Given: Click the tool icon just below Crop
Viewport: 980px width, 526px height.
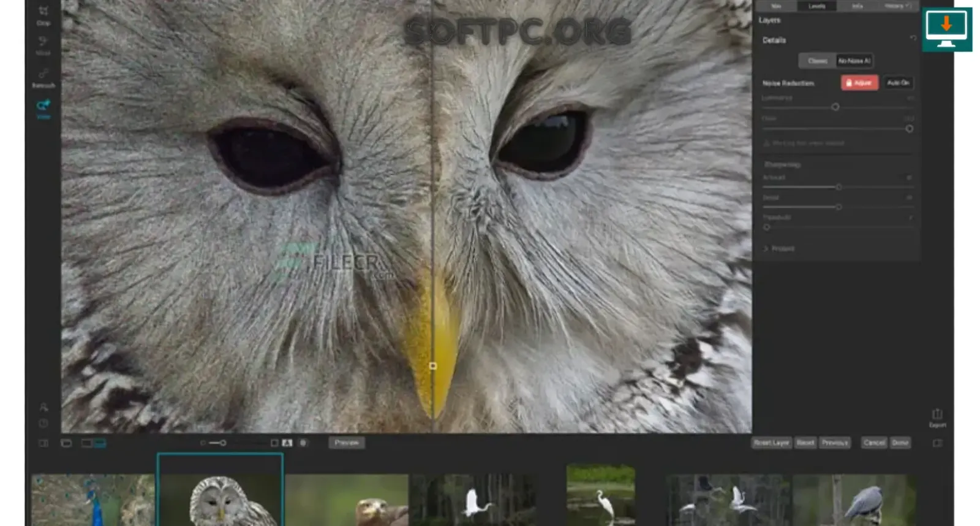Looking at the screenshot, I should click(x=43, y=45).
